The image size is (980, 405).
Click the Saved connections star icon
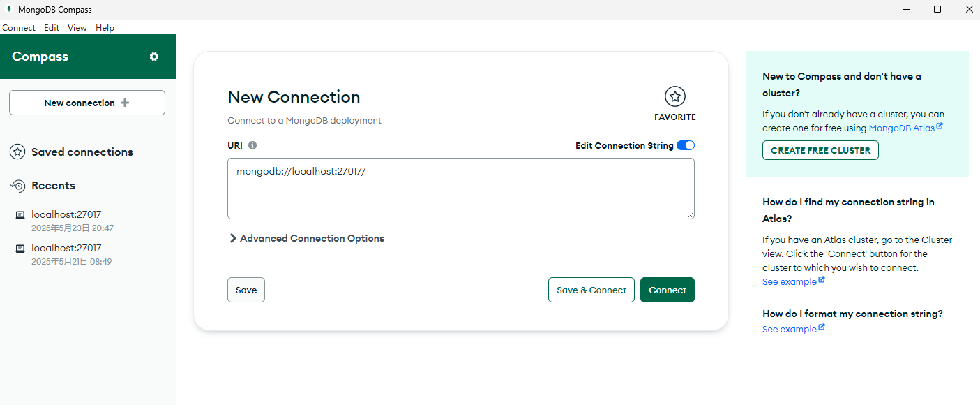(17, 152)
